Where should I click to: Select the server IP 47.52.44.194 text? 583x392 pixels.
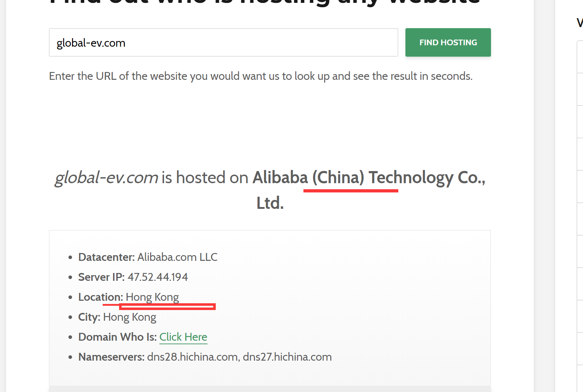[x=158, y=277]
